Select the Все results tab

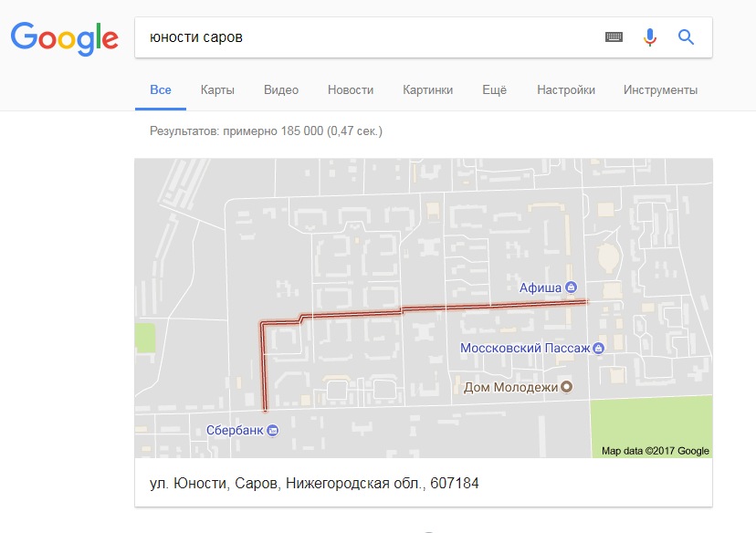coord(161,90)
